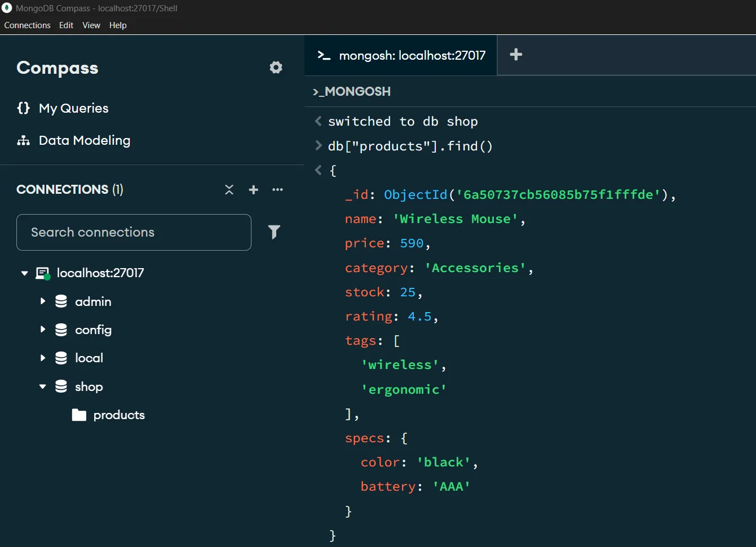The image size is (756, 547).
Task: Select the local database
Action: click(89, 358)
